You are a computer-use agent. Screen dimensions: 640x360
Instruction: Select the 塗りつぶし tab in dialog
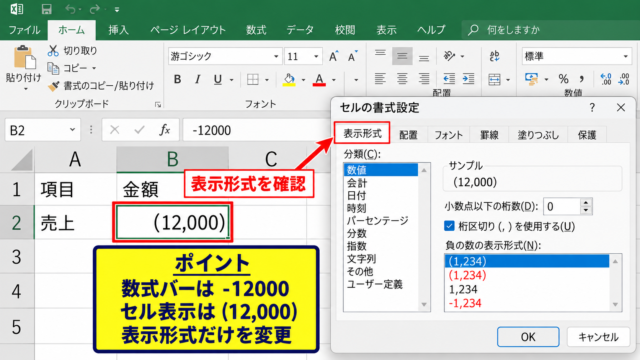click(538, 135)
